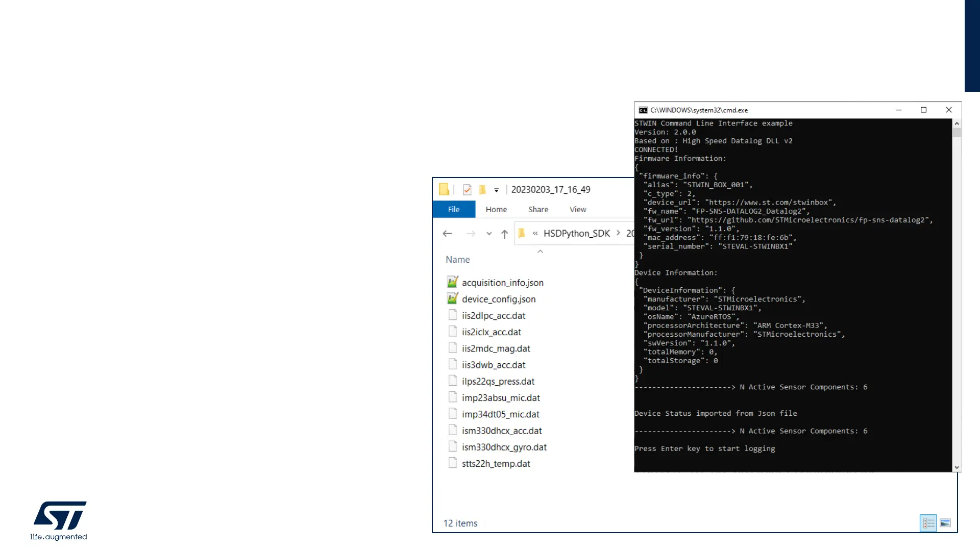980x551 pixels.
Task: Switch to details view layout
Action: pyautogui.click(x=928, y=523)
